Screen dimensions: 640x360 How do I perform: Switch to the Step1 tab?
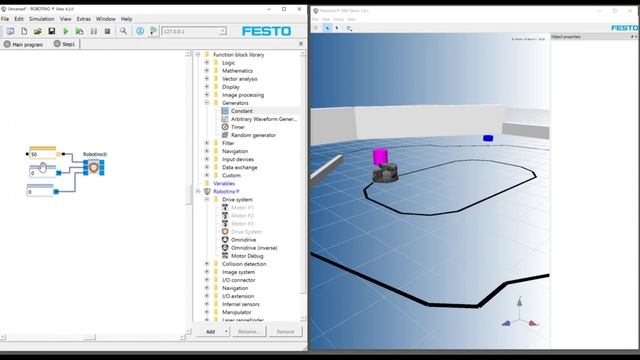pos(65,44)
